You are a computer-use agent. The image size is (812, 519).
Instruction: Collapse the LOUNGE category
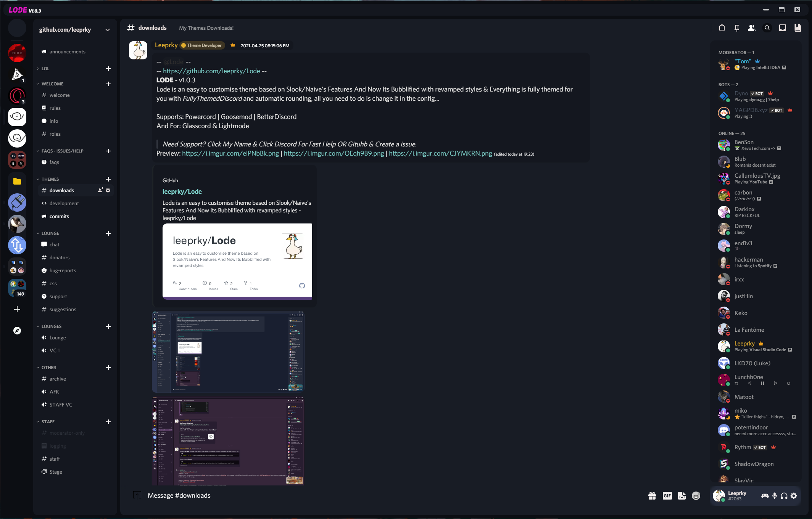(50, 233)
